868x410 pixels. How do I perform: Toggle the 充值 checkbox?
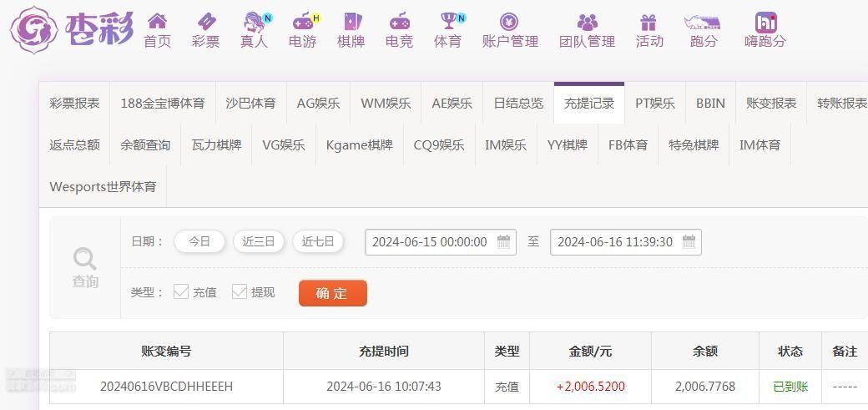coord(181,292)
